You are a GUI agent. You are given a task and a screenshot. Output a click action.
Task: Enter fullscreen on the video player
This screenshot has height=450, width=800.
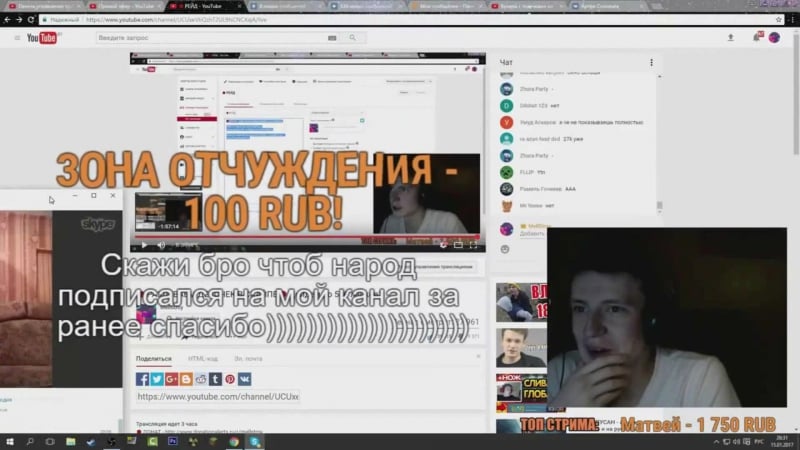[473, 245]
